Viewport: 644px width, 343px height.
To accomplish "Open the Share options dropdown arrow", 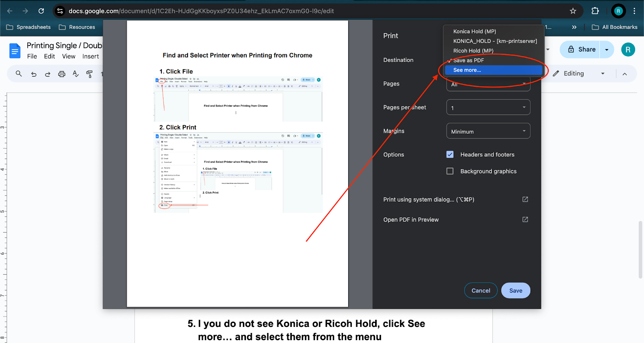I will (x=607, y=50).
